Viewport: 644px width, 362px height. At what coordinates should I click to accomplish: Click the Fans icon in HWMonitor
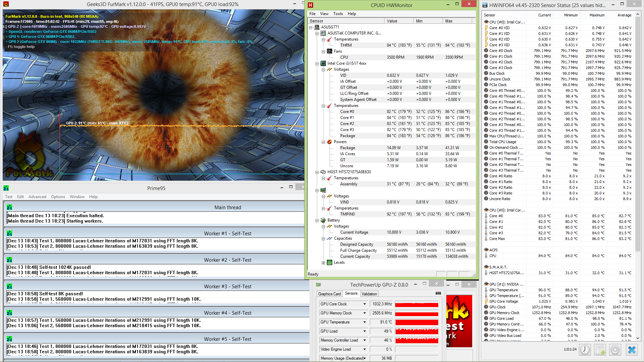[330, 51]
